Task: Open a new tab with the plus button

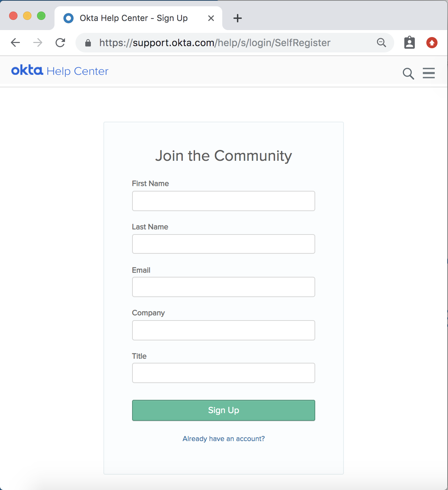Action: (238, 18)
